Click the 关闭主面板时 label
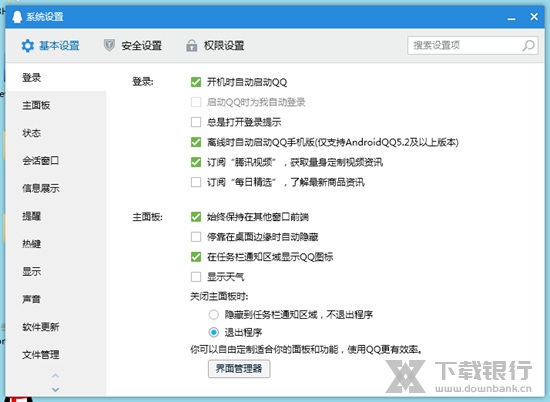This screenshot has width=550, height=402. (x=219, y=296)
